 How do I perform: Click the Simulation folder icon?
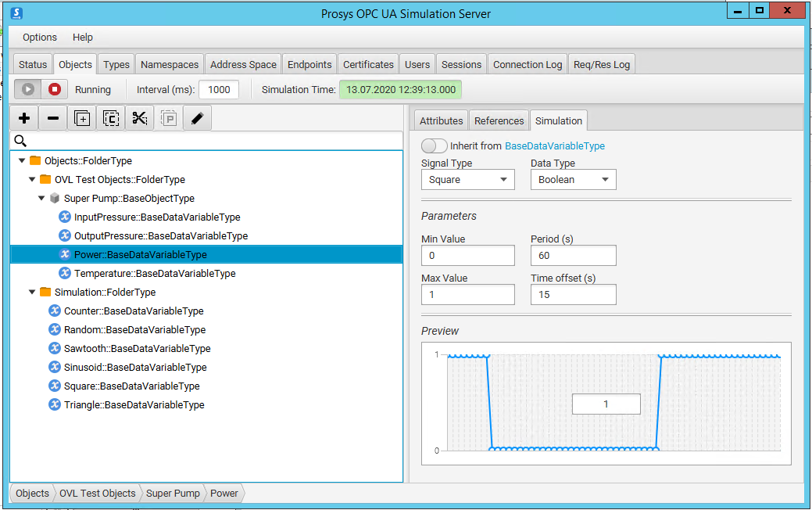click(x=45, y=292)
